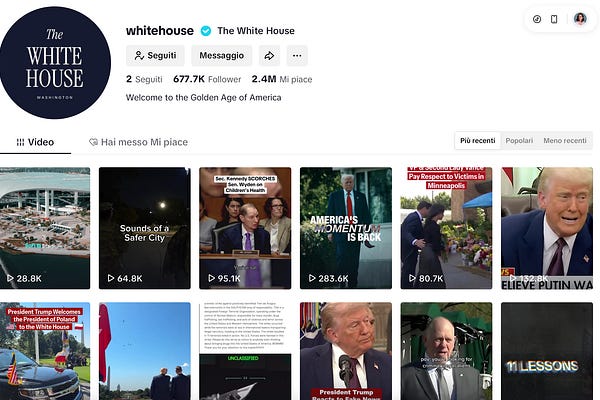Open the Sounds of a Safer City video
This screenshot has width=600, height=400.
(x=145, y=228)
